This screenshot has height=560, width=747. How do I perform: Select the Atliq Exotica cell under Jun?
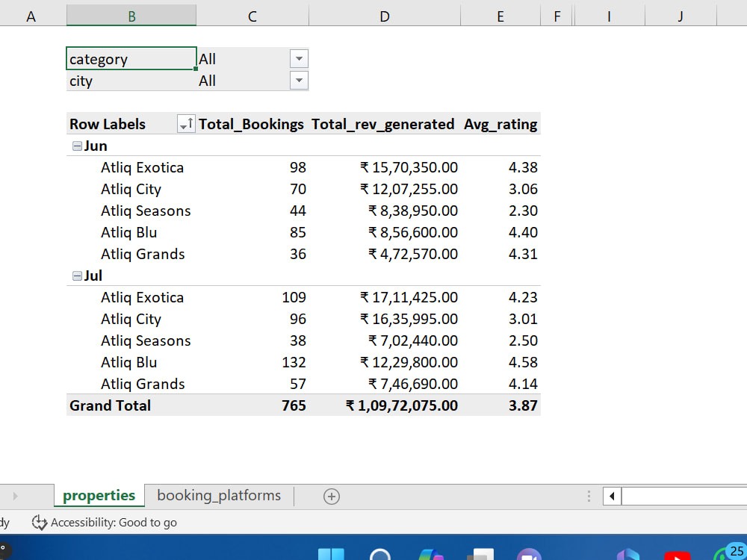(x=142, y=167)
